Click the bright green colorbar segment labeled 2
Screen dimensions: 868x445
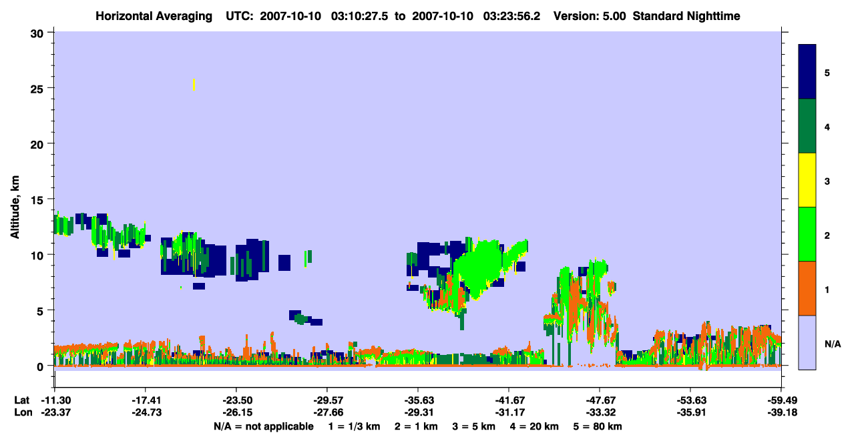pos(807,234)
